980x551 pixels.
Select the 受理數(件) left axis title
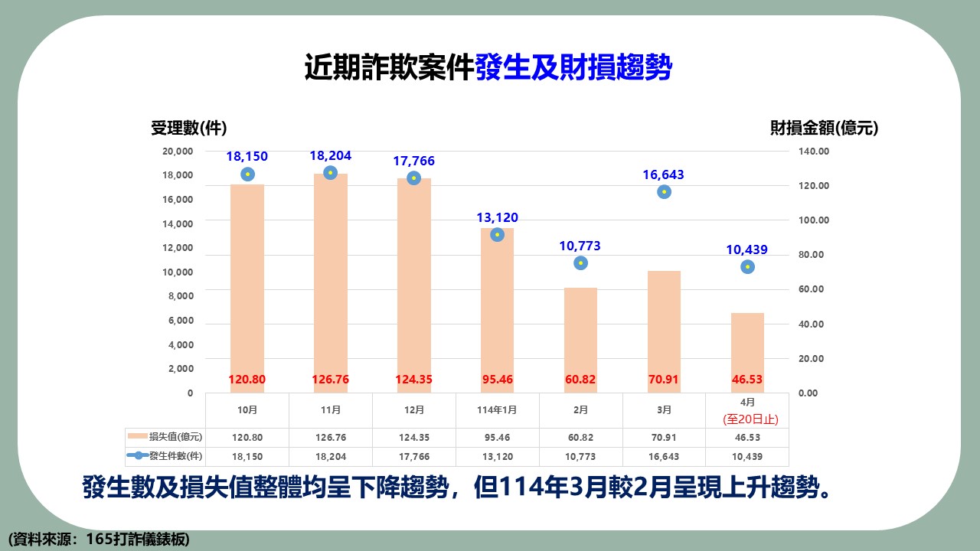[188, 129]
